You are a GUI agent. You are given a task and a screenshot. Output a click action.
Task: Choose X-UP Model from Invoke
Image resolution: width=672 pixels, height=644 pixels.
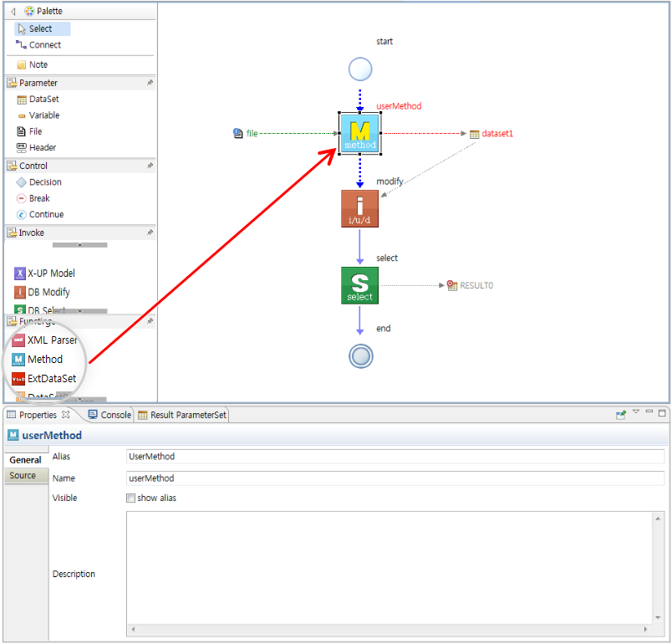pyautogui.click(x=51, y=273)
